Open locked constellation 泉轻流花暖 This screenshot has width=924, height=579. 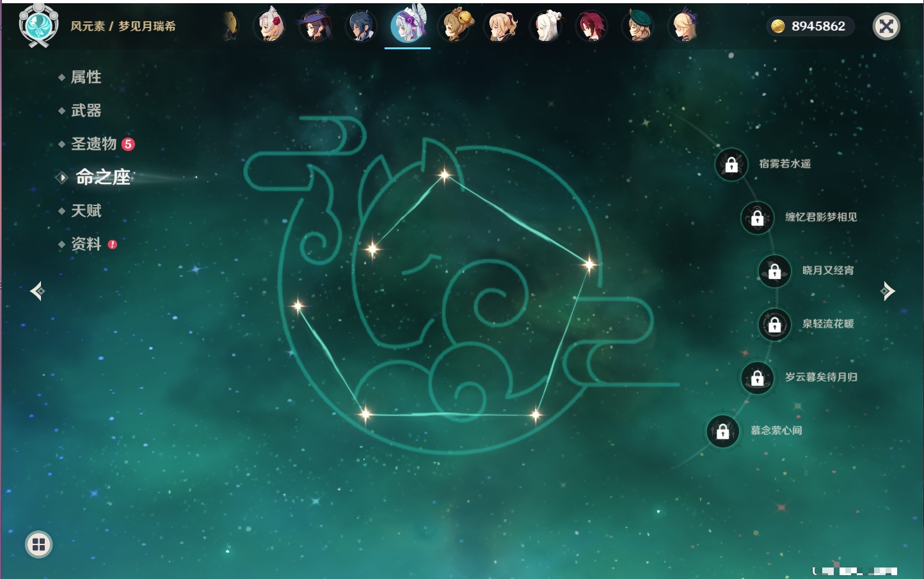coord(775,324)
